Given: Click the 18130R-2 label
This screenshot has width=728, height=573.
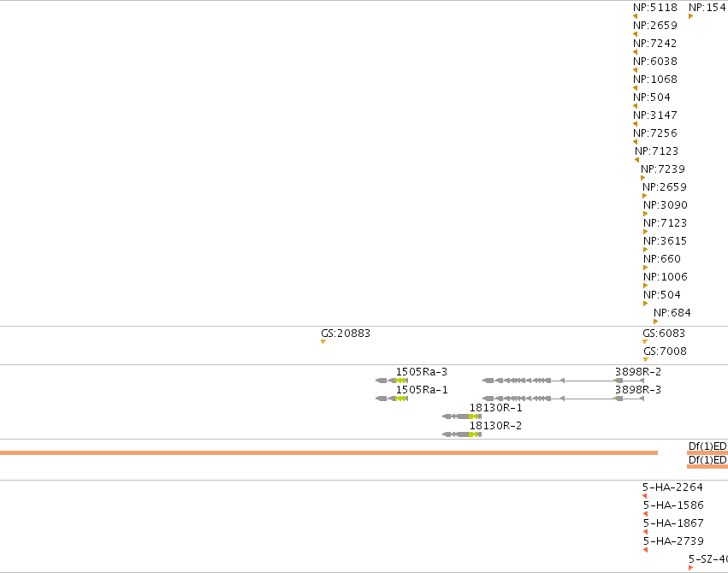Looking at the screenshot, I should point(495,425).
